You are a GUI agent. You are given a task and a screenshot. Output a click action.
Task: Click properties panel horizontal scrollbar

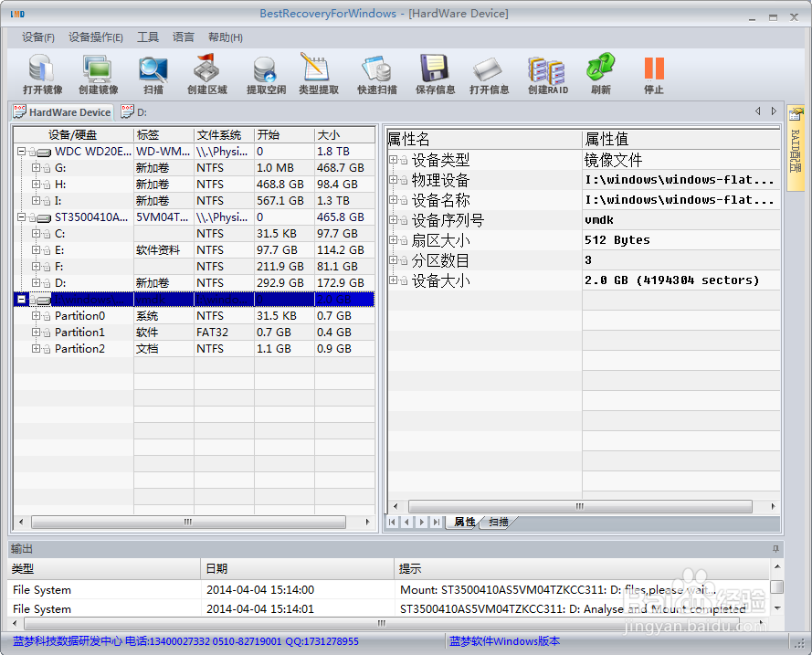pos(580,506)
